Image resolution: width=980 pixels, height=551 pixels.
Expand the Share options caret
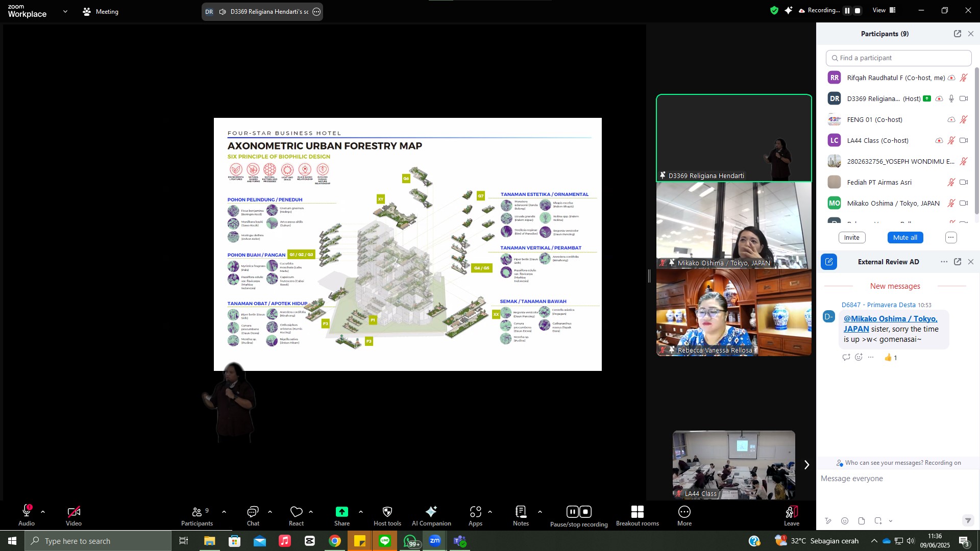point(361,512)
